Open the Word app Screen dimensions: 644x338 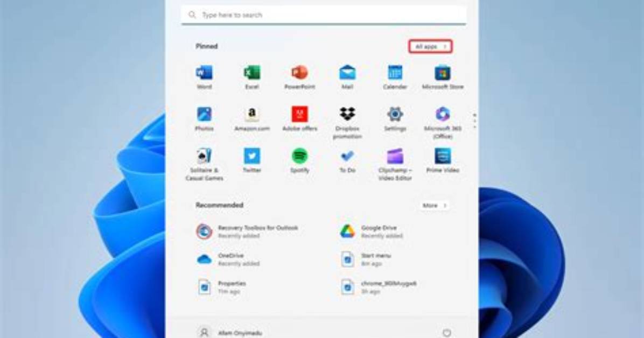pyautogui.click(x=204, y=77)
